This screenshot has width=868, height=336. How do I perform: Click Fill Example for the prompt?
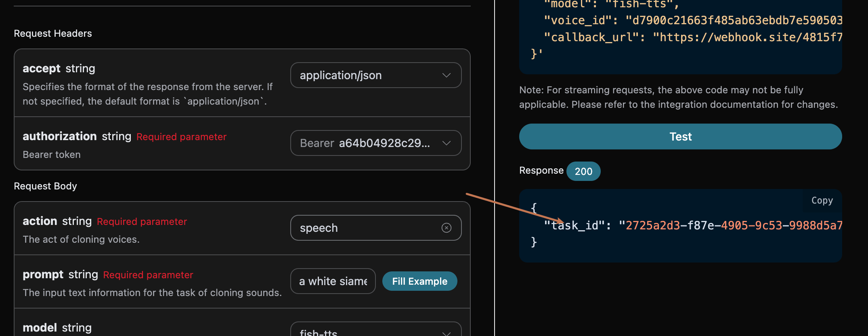tap(419, 281)
